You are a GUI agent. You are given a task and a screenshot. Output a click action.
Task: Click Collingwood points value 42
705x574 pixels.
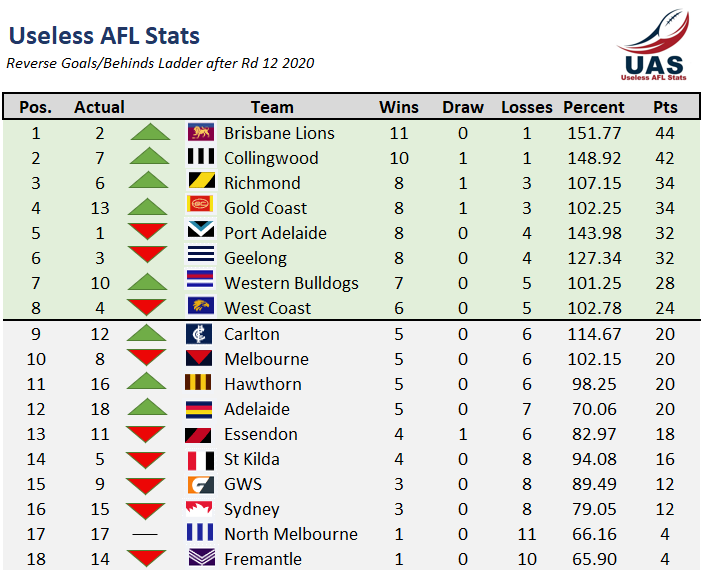[665, 158]
